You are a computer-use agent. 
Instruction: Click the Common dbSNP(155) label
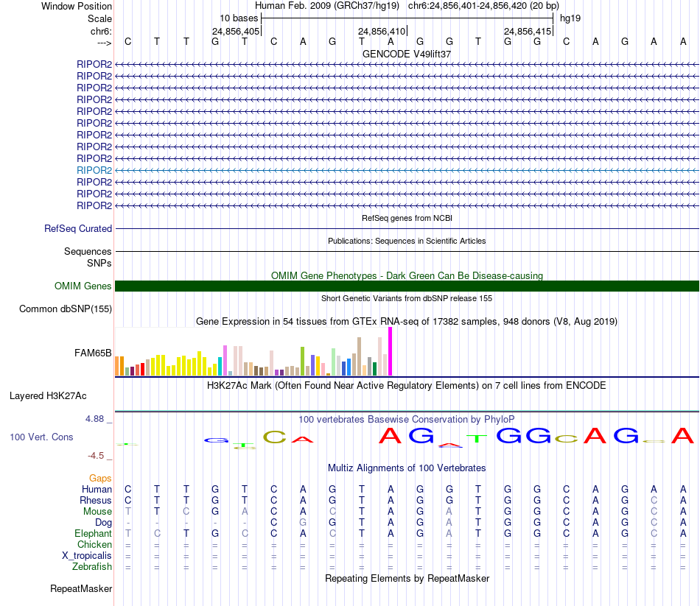pyautogui.click(x=66, y=309)
